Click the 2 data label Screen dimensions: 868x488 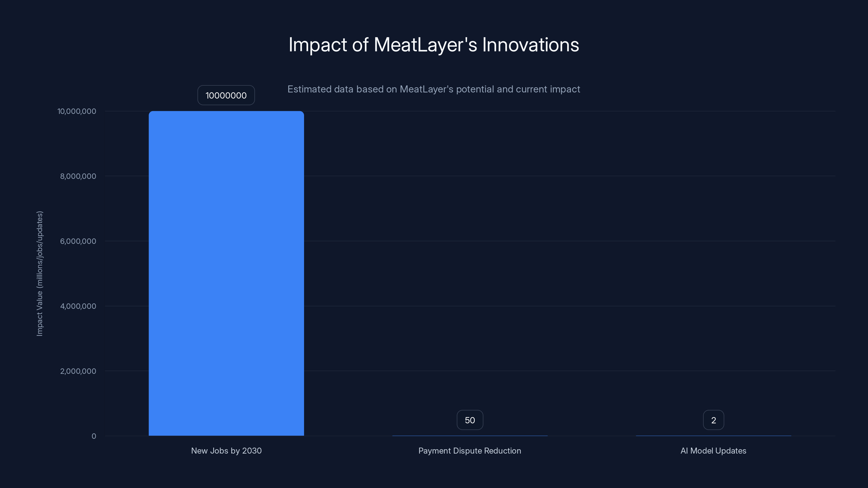713,420
